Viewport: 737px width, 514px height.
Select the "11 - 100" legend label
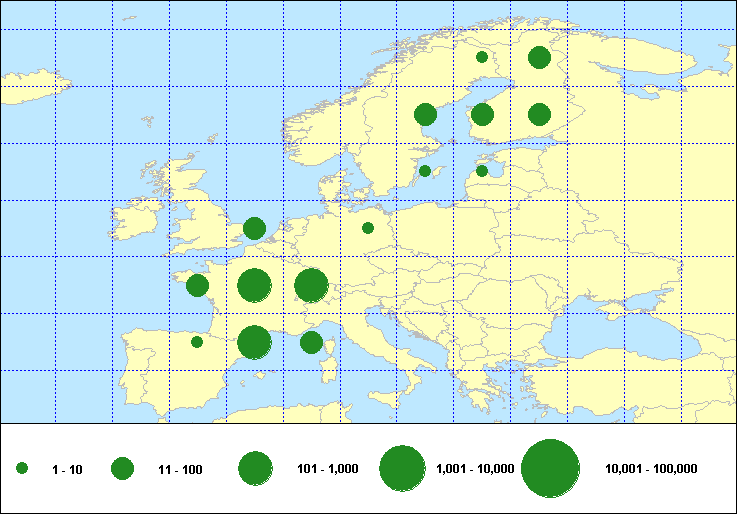(181, 468)
